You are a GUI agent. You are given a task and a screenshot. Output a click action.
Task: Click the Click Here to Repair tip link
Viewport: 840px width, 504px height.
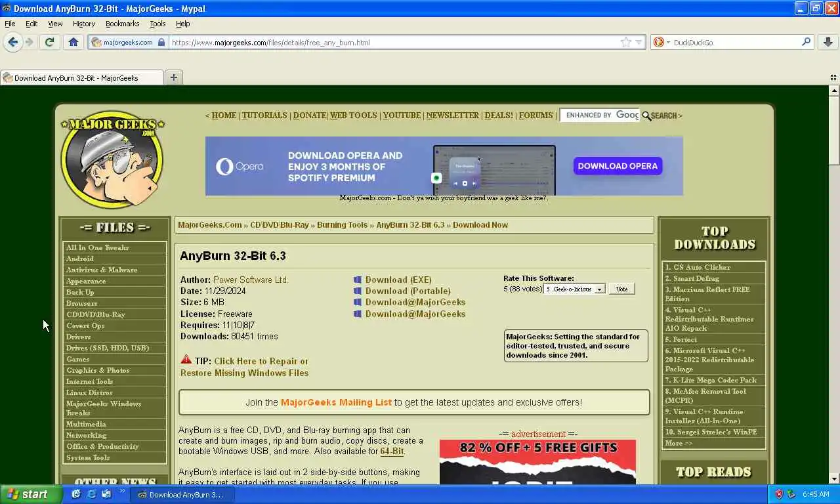click(x=244, y=367)
